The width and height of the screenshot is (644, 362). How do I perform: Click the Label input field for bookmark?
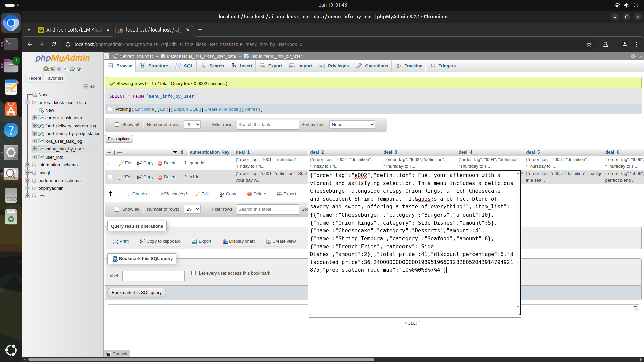tap(153, 276)
